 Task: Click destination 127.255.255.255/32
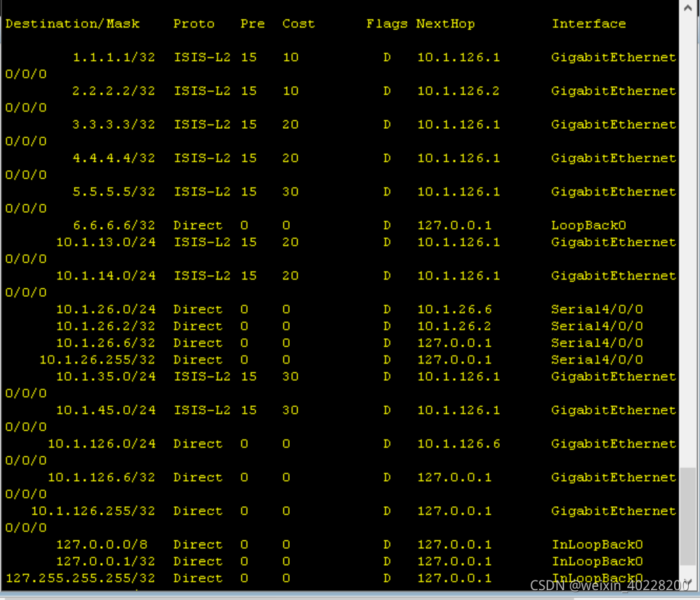[80, 578]
